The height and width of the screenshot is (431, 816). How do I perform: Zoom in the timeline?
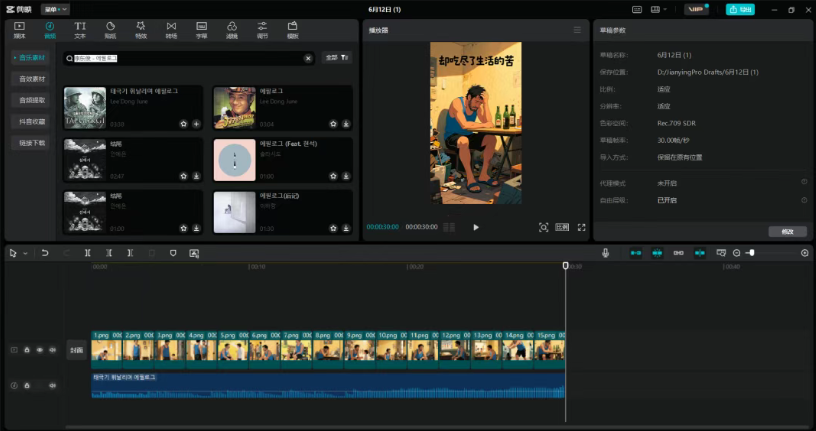tap(805, 253)
